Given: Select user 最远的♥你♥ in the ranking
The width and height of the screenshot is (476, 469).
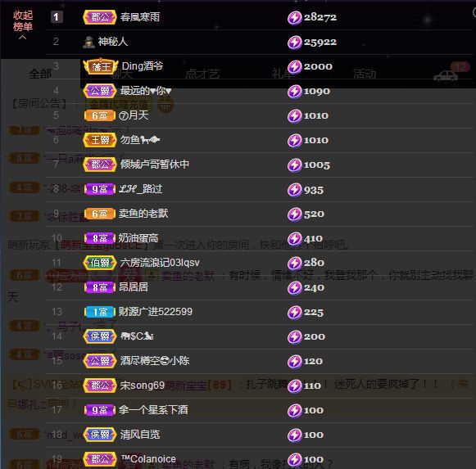Looking at the screenshot, I should [x=146, y=90].
